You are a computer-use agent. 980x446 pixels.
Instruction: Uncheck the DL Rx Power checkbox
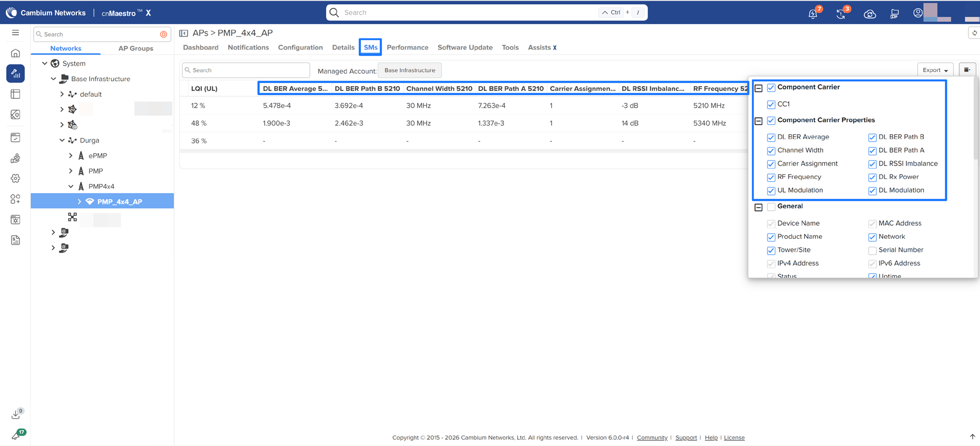(x=872, y=178)
